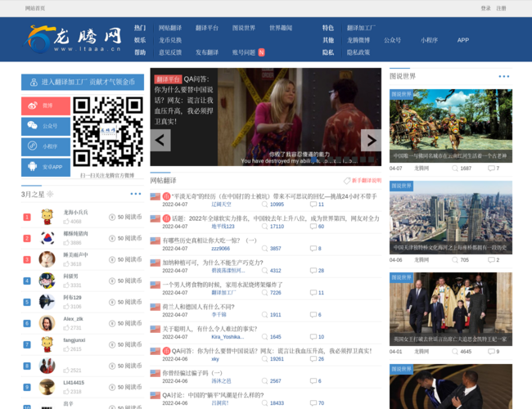Viewport: 532px width, 409px height.
Task: Advance carousel with the right arrow
Action: point(371,140)
